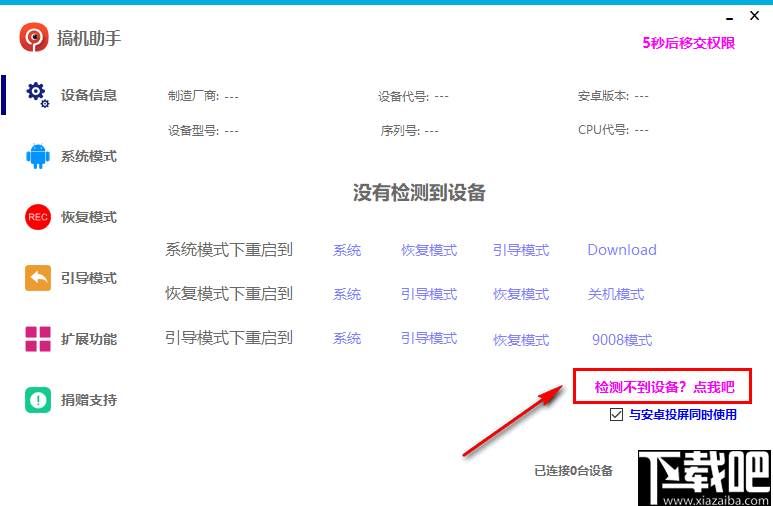Click the 9008模式 link

tap(622, 340)
